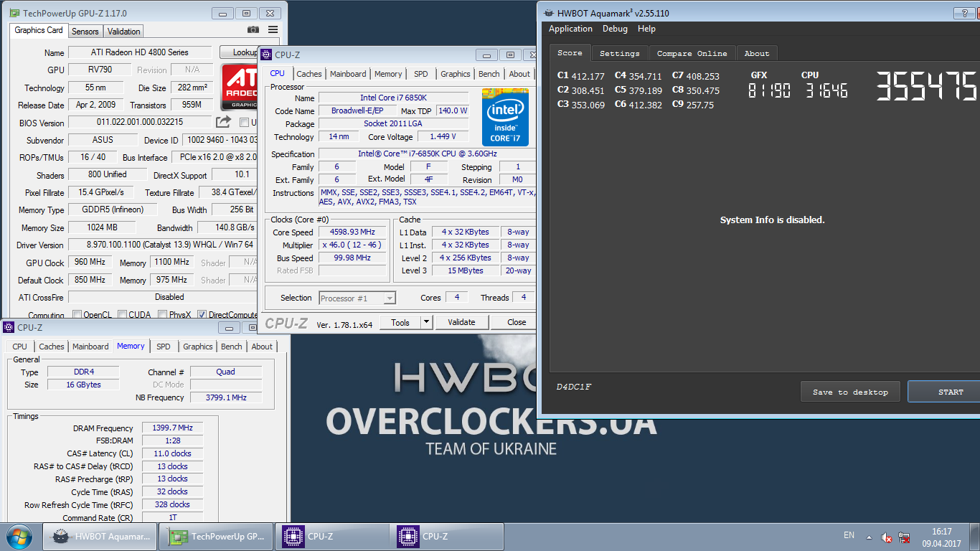Open Aquamark About tab
Screen dimensions: 980x551
click(757, 53)
